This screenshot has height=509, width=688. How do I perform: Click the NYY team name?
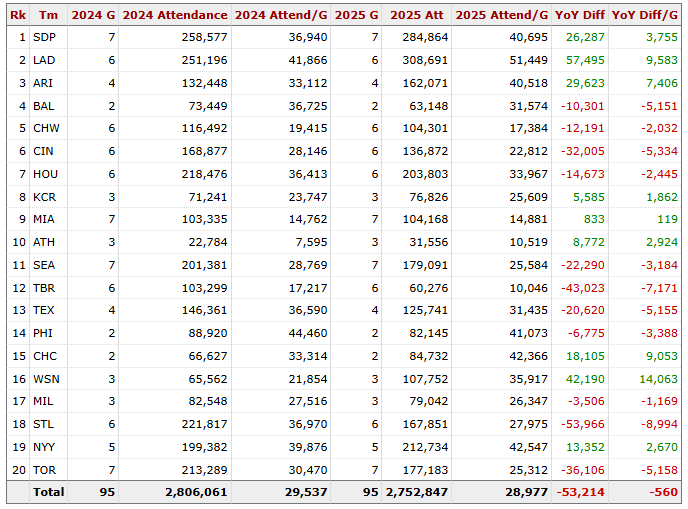pos(44,445)
